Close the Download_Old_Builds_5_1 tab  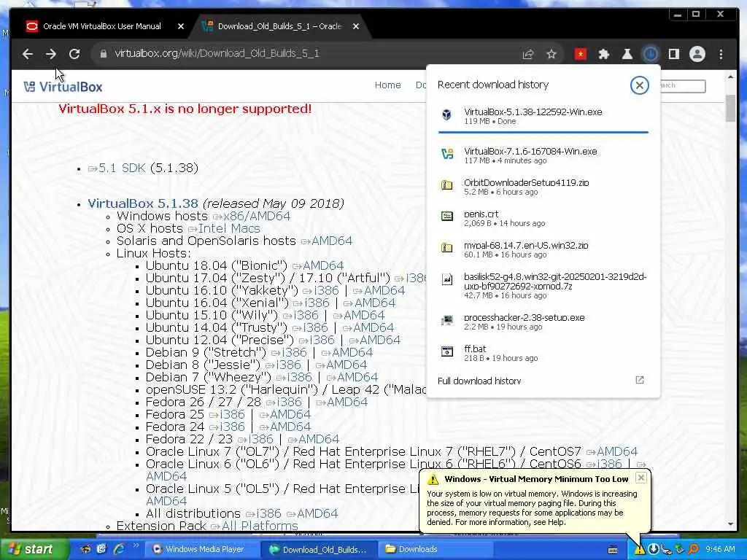tap(356, 27)
